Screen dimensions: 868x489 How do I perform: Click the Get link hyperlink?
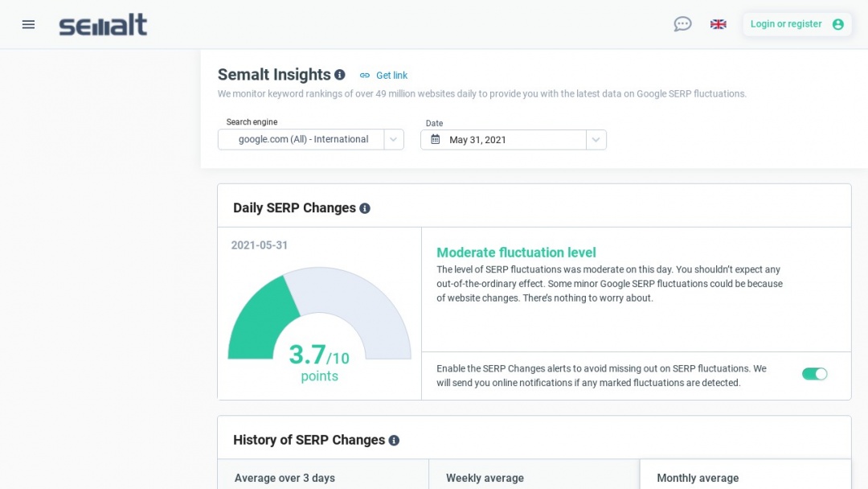(x=391, y=76)
